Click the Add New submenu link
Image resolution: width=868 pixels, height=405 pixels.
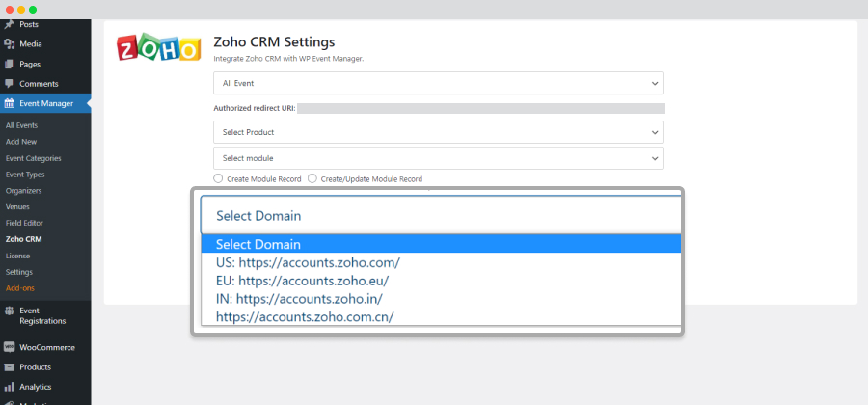pos(21,142)
